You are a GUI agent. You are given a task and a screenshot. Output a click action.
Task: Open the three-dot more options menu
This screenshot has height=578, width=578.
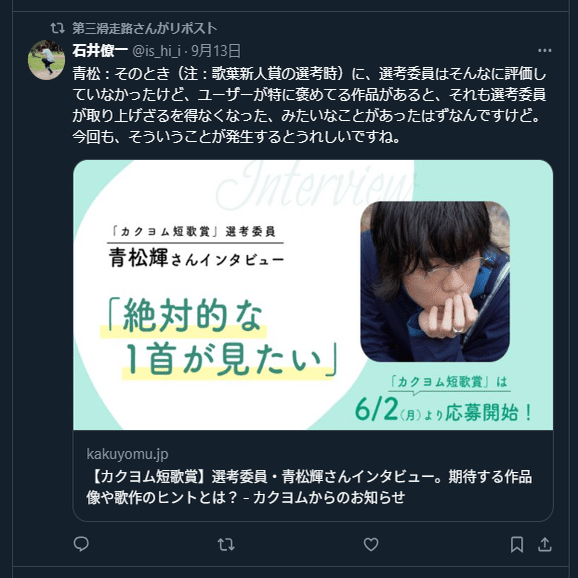(544, 51)
